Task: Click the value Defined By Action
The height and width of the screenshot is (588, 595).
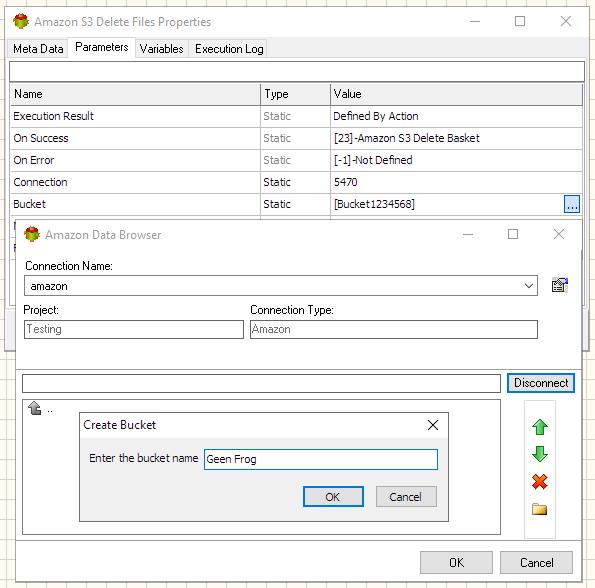Action: pyautogui.click(x=376, y=116)
